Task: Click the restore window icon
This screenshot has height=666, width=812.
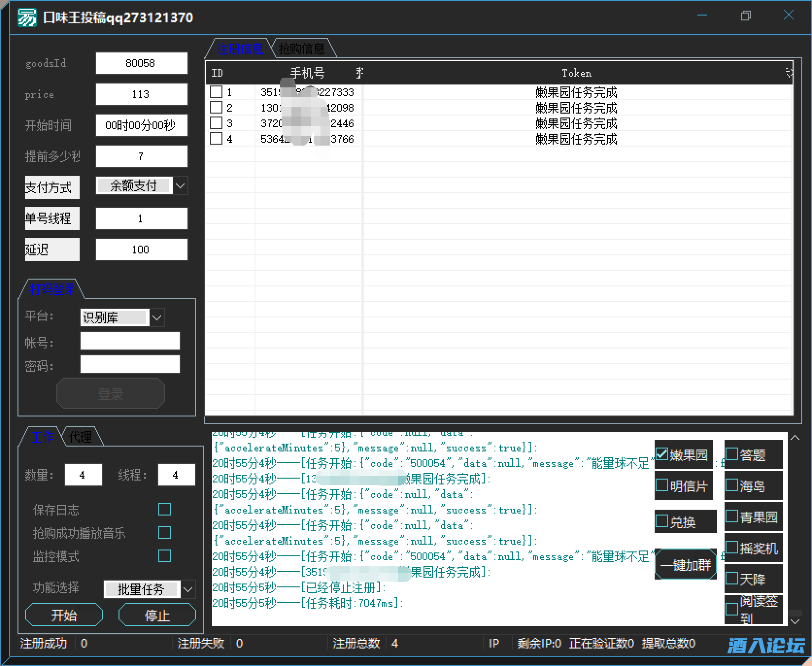Action: 745,16
